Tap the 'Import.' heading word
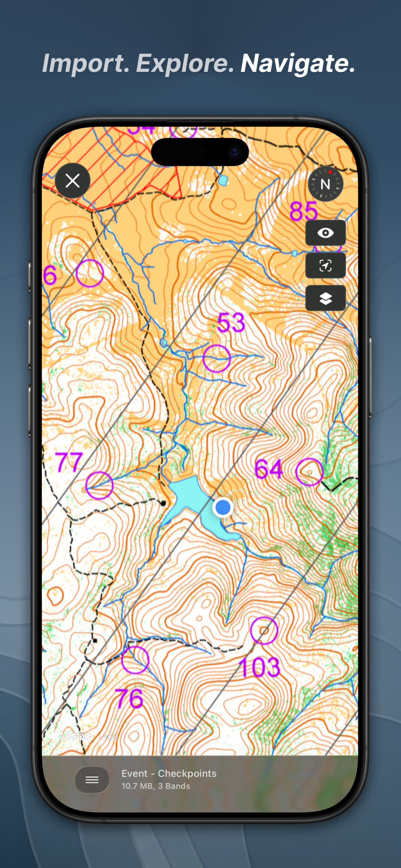 point(86,63)
